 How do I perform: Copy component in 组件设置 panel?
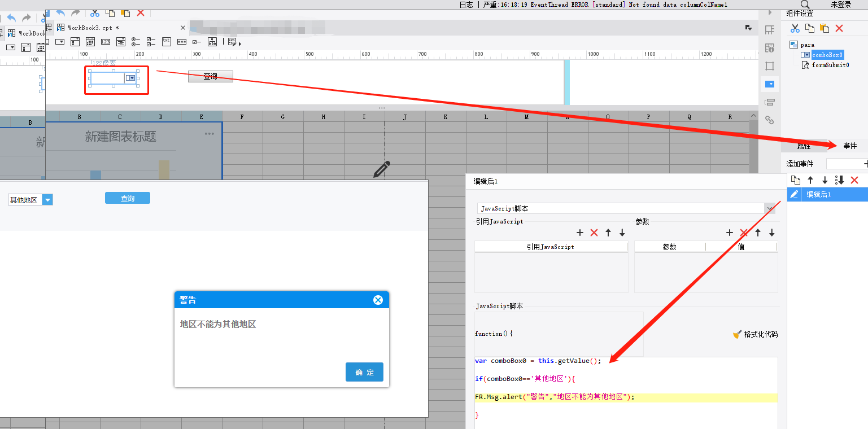click(810, 28)
